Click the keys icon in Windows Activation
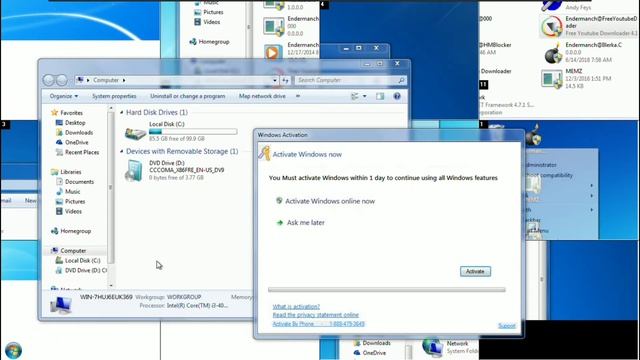Viewport: 640px width, 360px height. pyautogui.click(x=264, y=153)
